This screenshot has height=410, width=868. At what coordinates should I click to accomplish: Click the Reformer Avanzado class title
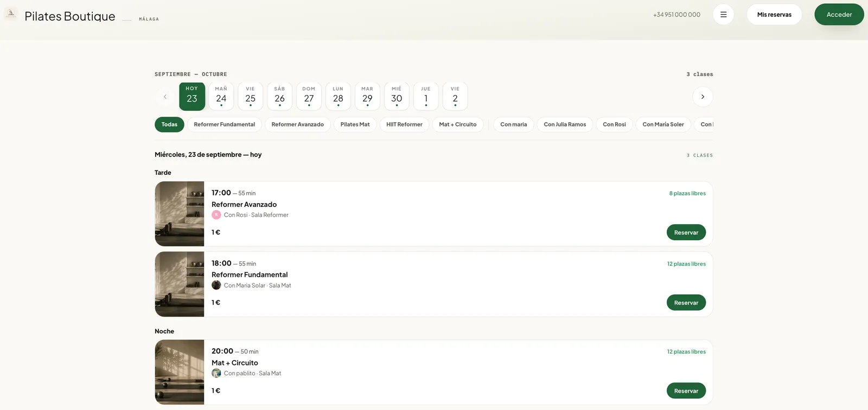(244, 204)
